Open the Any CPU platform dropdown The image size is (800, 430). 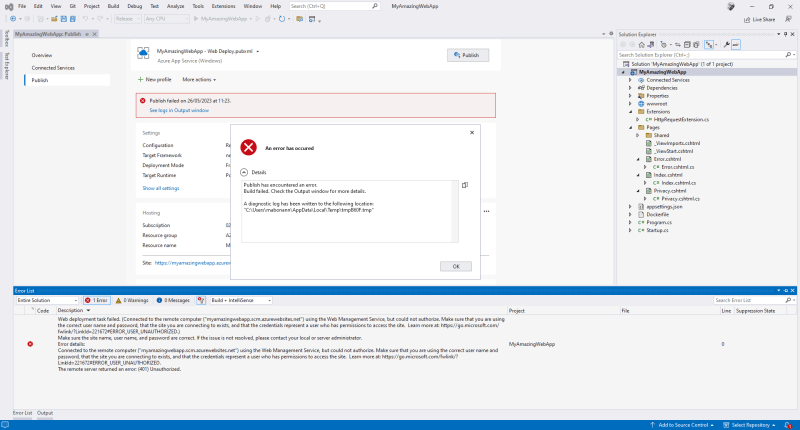(166, 19)
